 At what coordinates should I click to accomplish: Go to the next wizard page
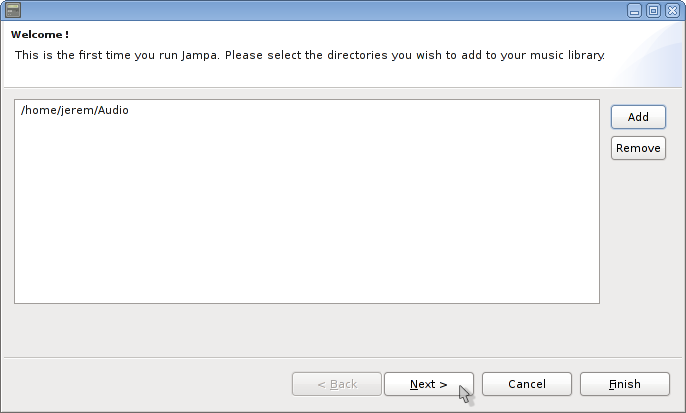tap(428, 384)
